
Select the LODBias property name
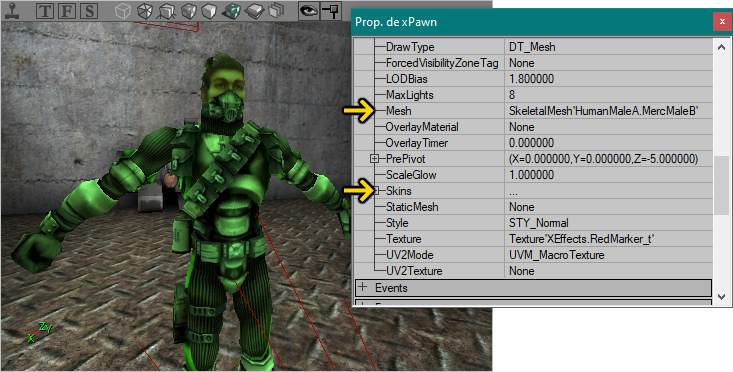(406, 79)
